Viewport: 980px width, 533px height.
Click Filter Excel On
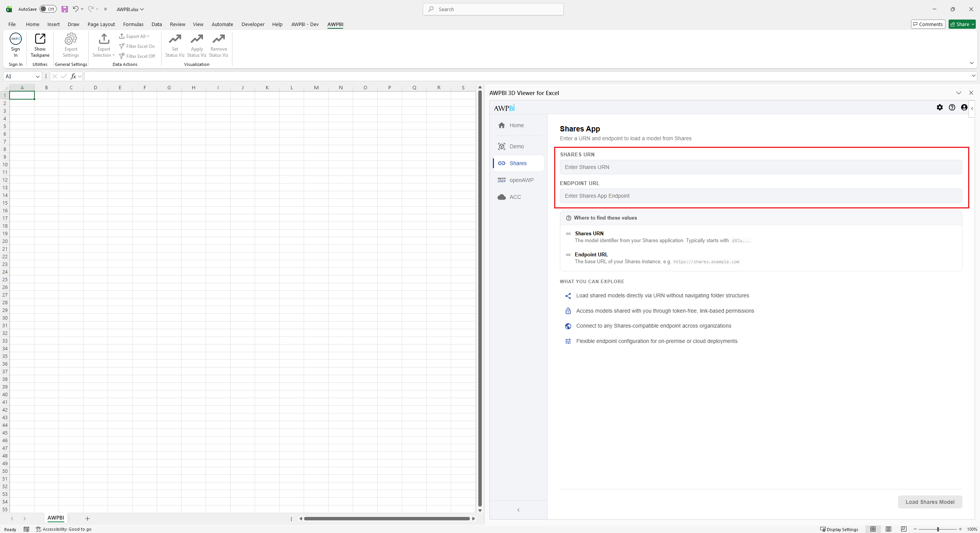pos(137,46)
